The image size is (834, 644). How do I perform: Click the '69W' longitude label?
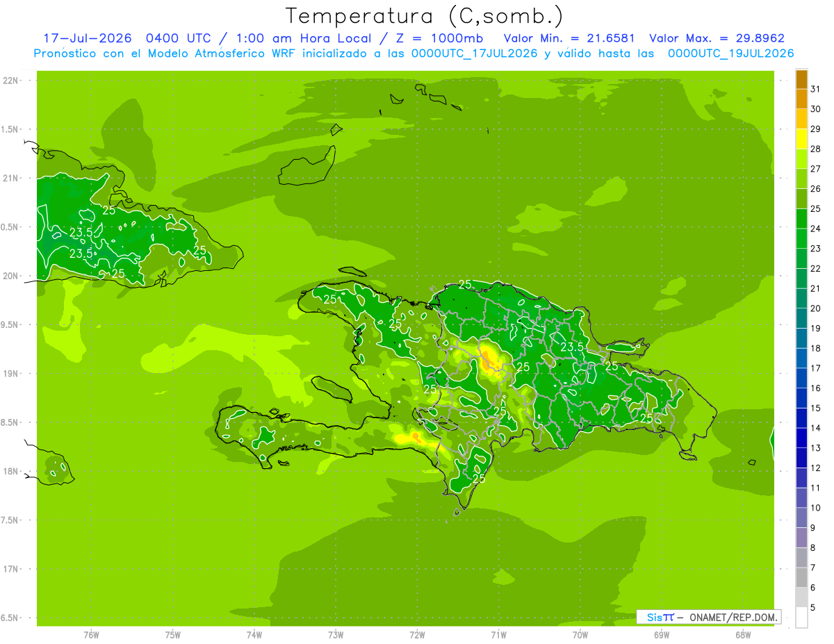coord(662,635)
